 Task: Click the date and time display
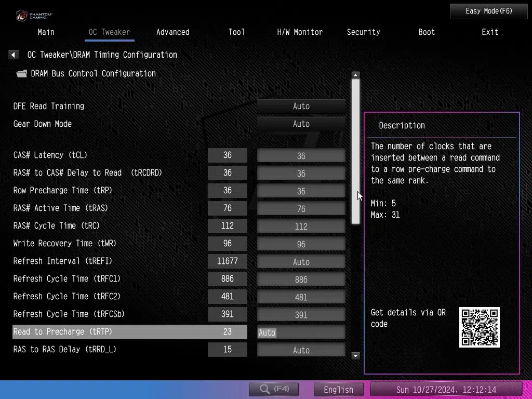(446, 390)
